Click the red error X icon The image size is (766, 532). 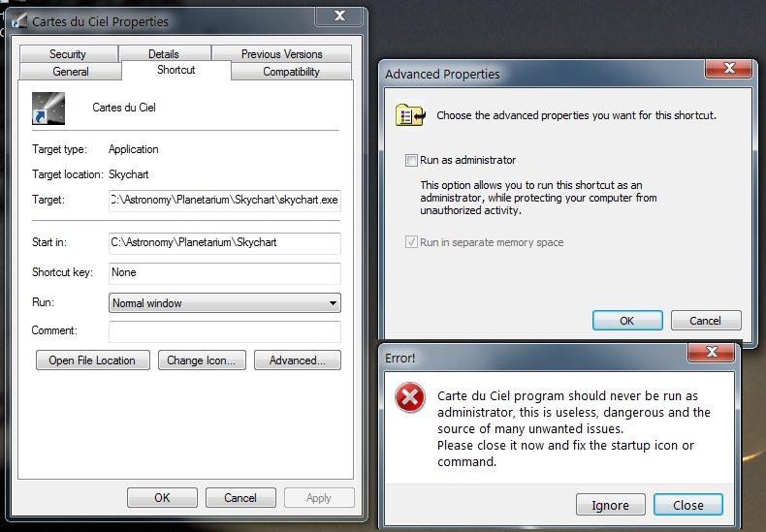pyautogui.click(x=409, y=397)
